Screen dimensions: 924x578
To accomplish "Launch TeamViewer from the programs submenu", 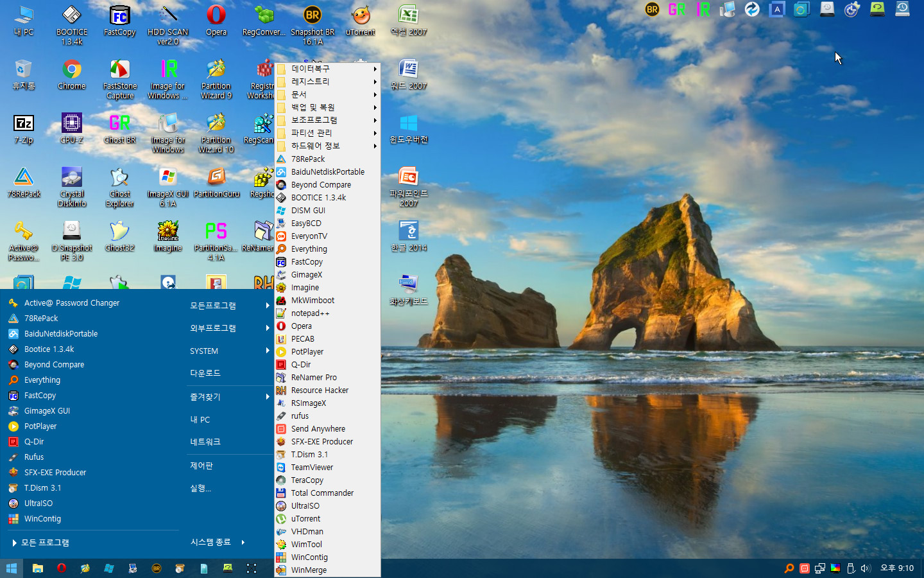I will click(327, 467).
